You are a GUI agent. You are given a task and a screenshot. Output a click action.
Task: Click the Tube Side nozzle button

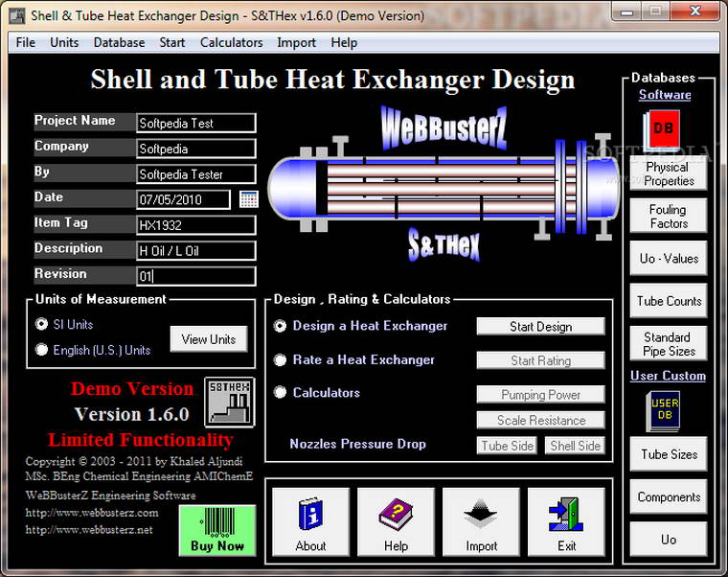point(507,446)
